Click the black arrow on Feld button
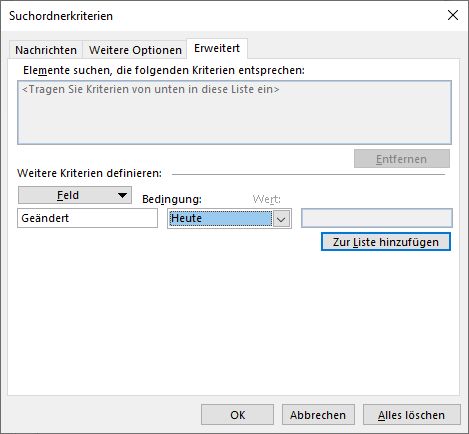The image size is (469, 434). coord(122,195)
